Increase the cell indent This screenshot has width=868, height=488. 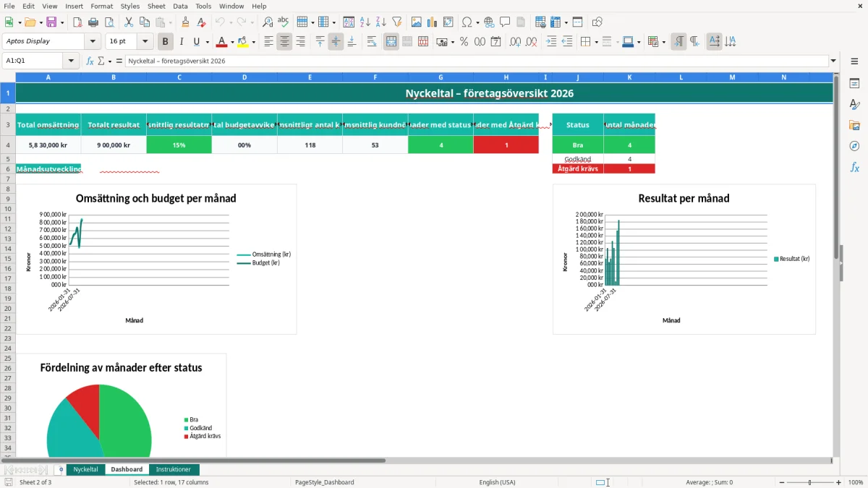tap(551, 42)
